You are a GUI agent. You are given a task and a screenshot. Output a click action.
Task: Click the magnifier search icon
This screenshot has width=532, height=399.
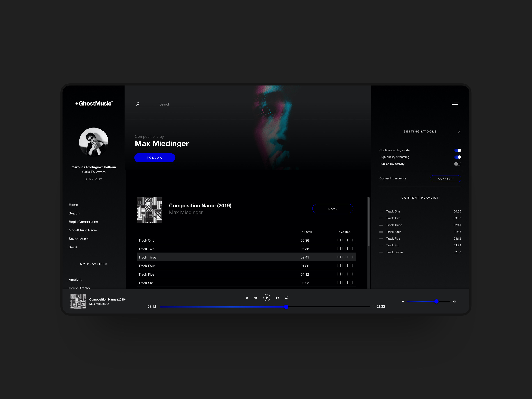pyautogui.click(x=138, y=104)
